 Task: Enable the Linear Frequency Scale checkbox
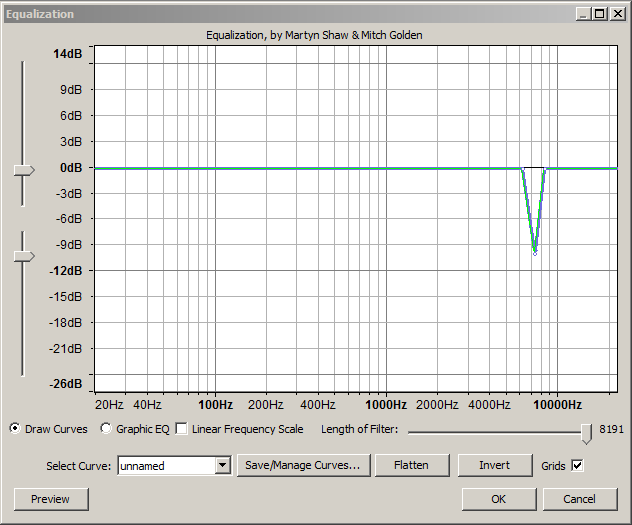pyautogui.click(x=182, y=429)
